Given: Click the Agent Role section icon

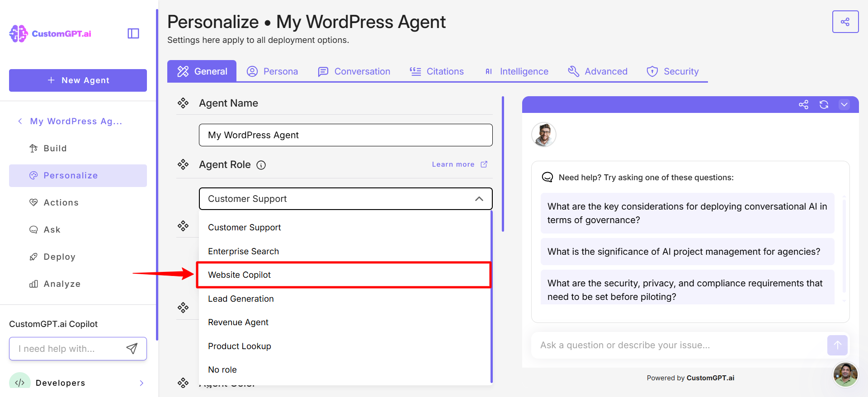Looking at the screenshot, I should coord(183,164).
